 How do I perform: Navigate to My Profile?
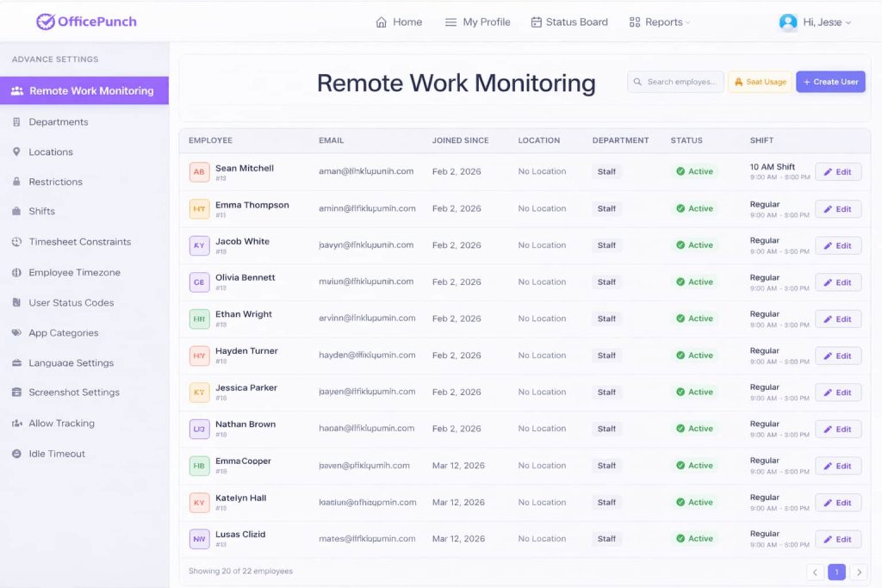pos(477,22)
